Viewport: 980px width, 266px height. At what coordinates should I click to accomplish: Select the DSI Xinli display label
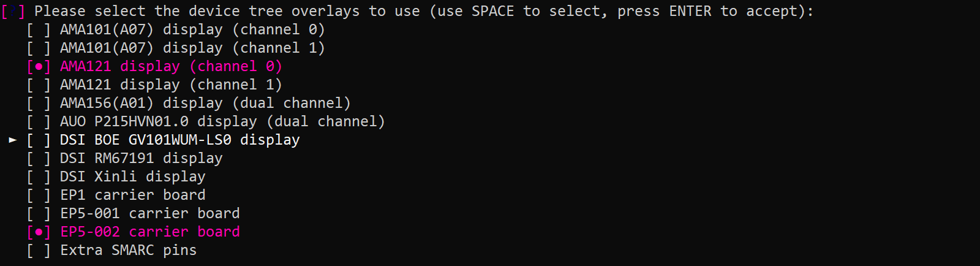(x=133, y=177)
